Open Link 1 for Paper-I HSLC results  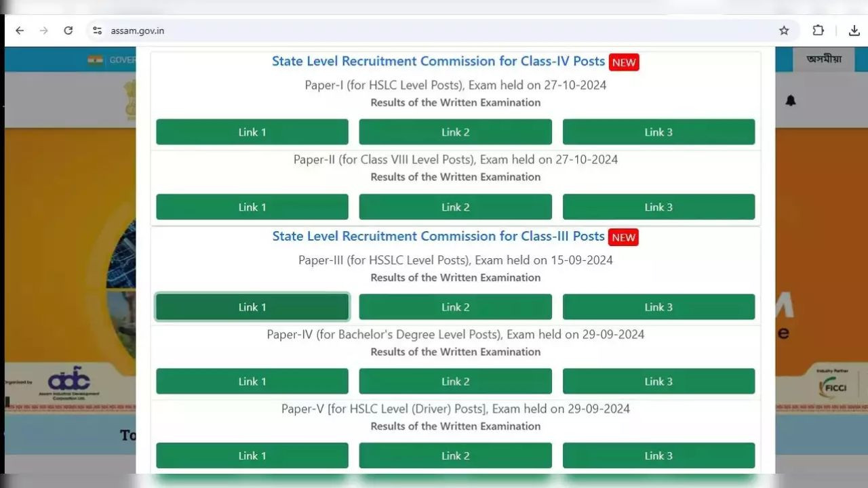(252, 132)
